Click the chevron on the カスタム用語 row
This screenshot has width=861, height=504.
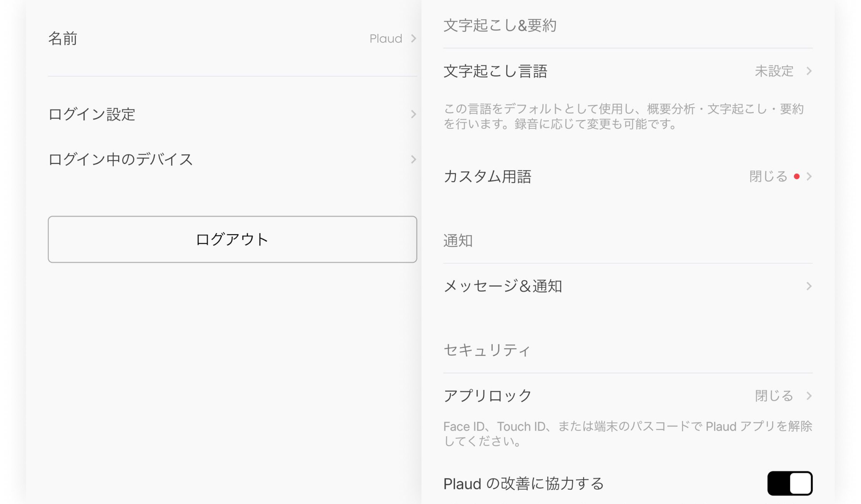[x=809, y=177]
